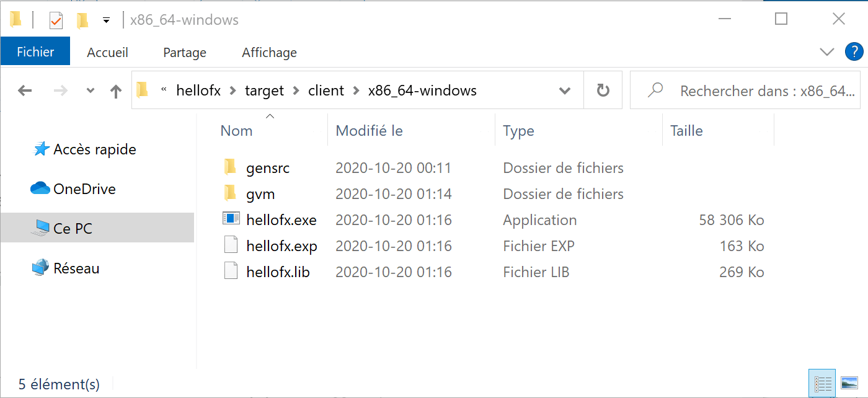868x398 pixels.
Task: Switch to details view using the bottom-right toggle
Action: [822, 383]
